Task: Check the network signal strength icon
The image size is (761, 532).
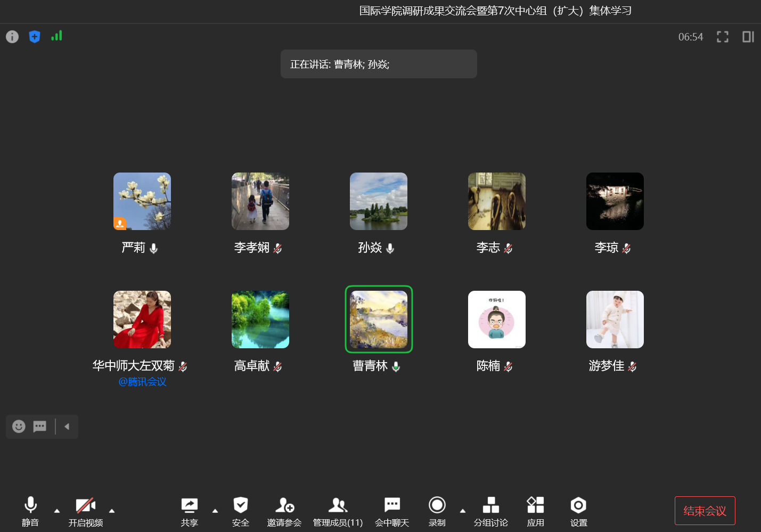Action: tap(56, 36)
